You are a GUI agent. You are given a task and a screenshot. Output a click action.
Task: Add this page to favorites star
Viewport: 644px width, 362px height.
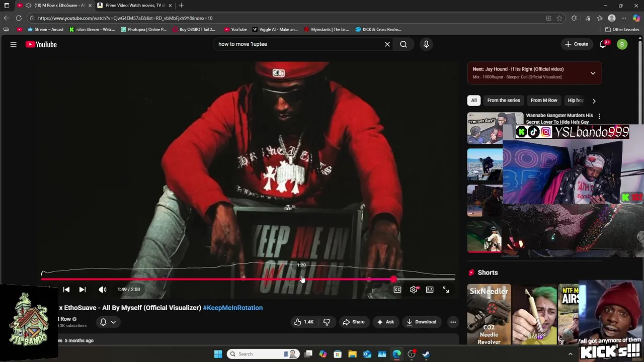[559, 18]
